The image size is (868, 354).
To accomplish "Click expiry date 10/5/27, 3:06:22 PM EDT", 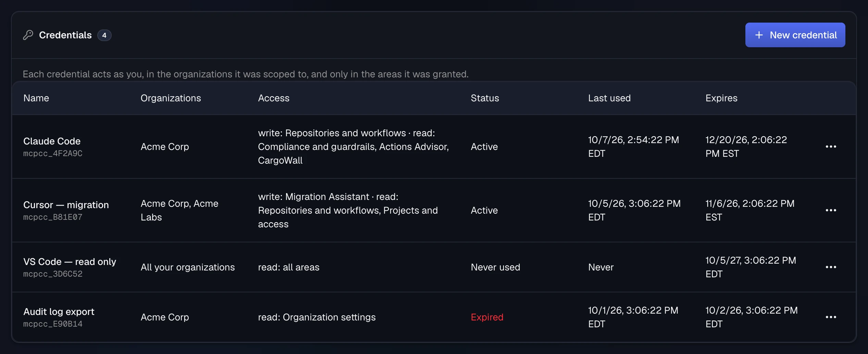I will (x=751, y=267).
